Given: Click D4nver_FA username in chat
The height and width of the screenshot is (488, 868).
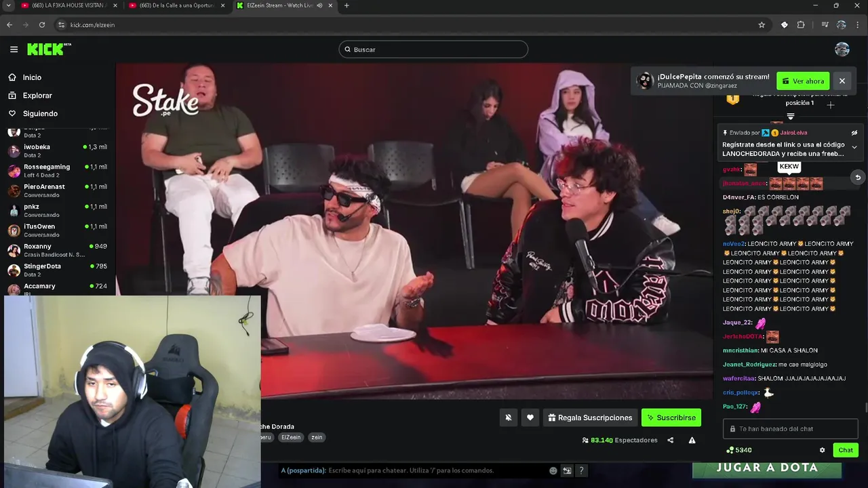Looking at the screenshot, I should click(738, 197).
